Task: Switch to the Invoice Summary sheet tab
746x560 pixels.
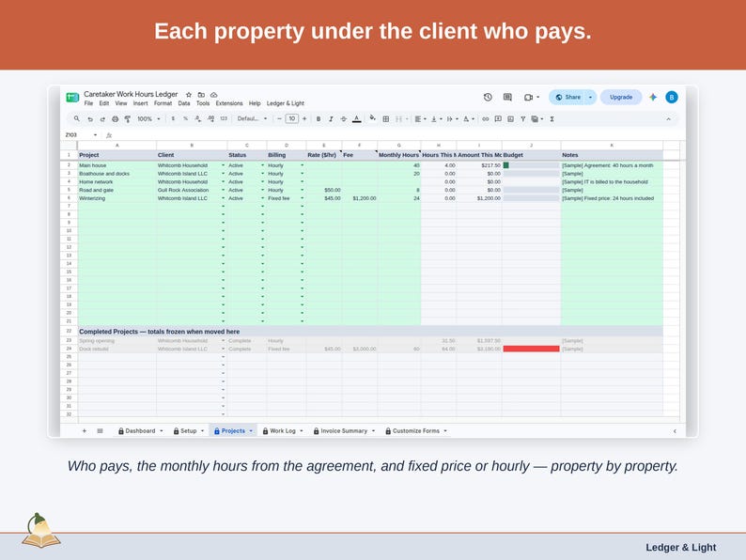Action: point(344,431)
